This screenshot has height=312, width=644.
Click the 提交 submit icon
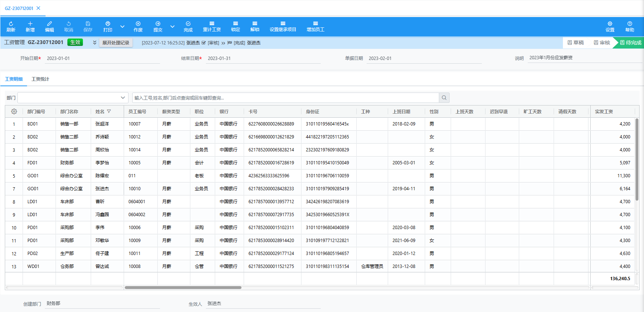(158, 24)
